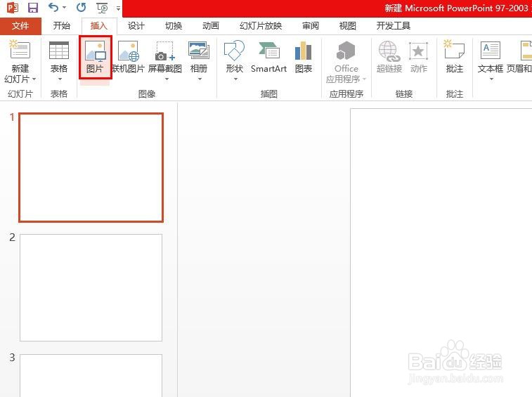The width and height of the screenshot is (532, 397).
Task: Click the 屏幕截图 screenshot icon
Action: click(x=165, y=51)
